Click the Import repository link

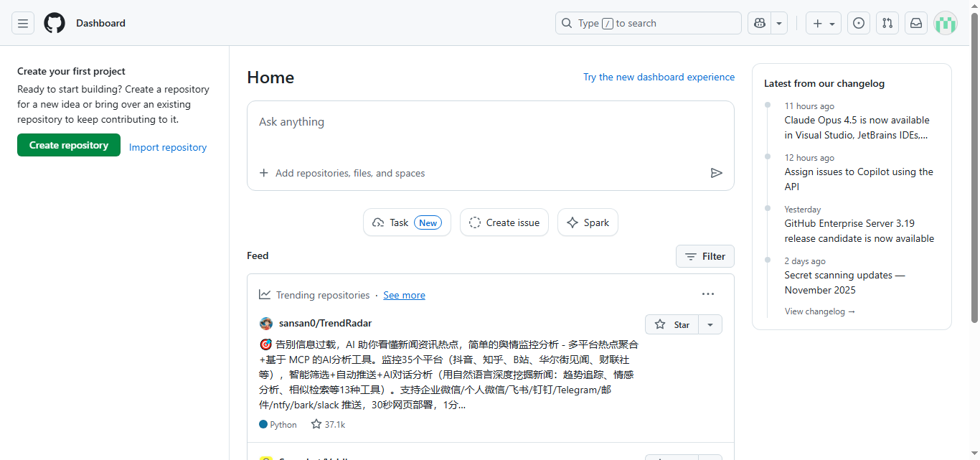pyautogui.click(x=168, y=147)
